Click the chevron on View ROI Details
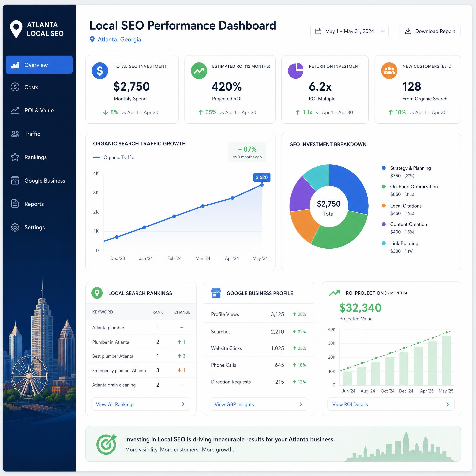 point(447,404)
